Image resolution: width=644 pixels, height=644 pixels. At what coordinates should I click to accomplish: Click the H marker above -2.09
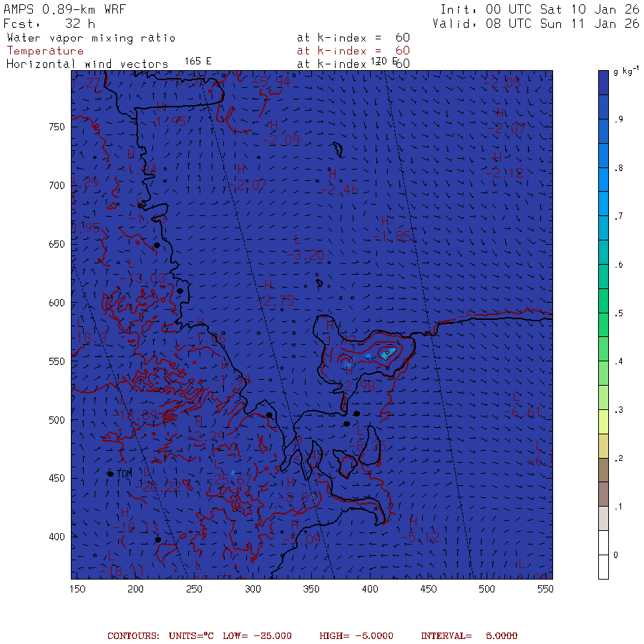click(274, 125)
